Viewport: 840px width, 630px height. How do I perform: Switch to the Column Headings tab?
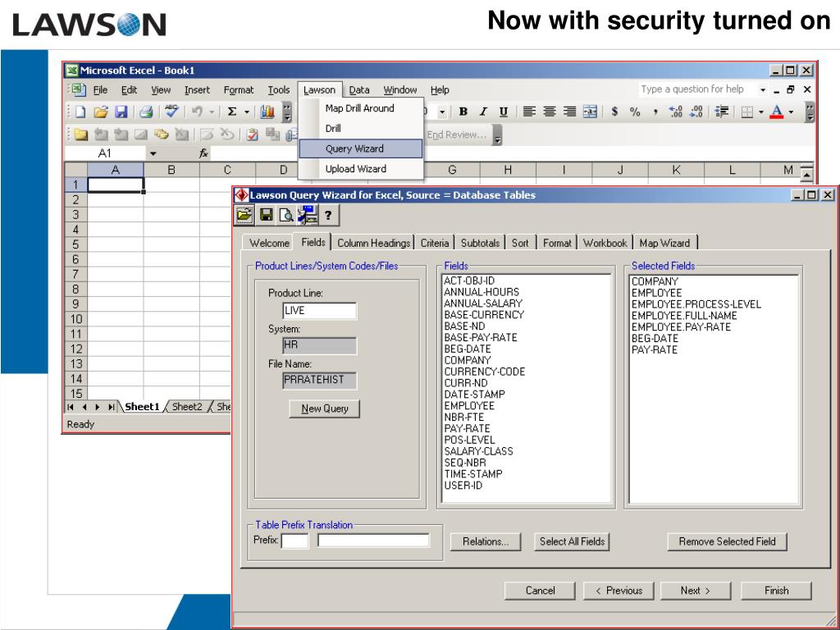[374, 243]
